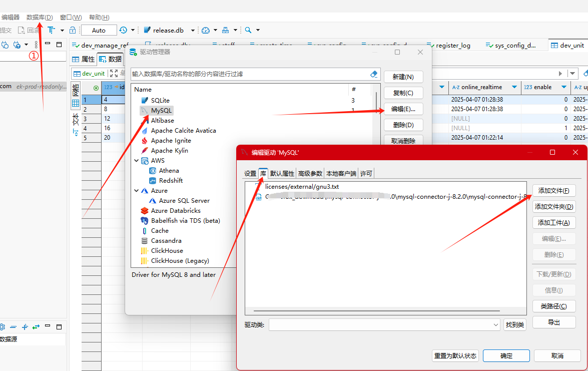Image resolution: width=588 pixels, height=371 pixels.
Task: Click the connection filter plug icon
Action: click(17, 45)
